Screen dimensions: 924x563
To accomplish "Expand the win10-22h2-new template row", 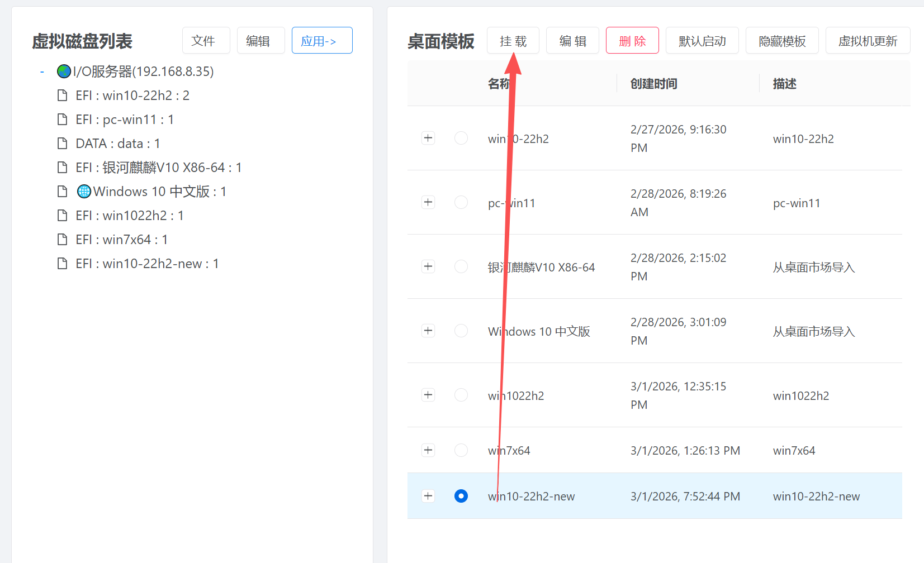I will click(x=428, y=496).
